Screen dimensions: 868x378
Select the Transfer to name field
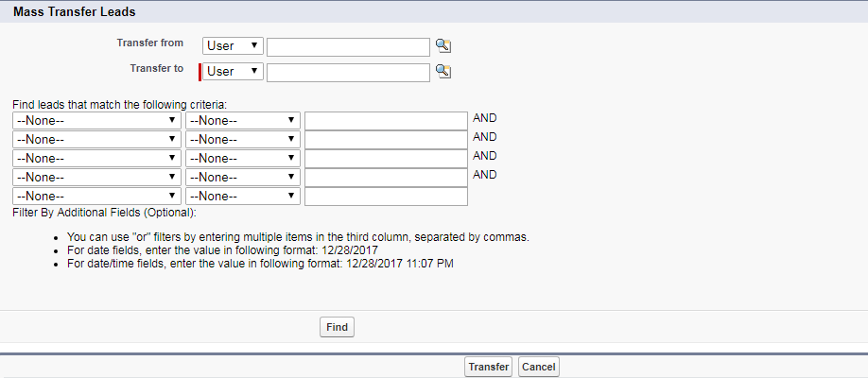tap(348, 73)
